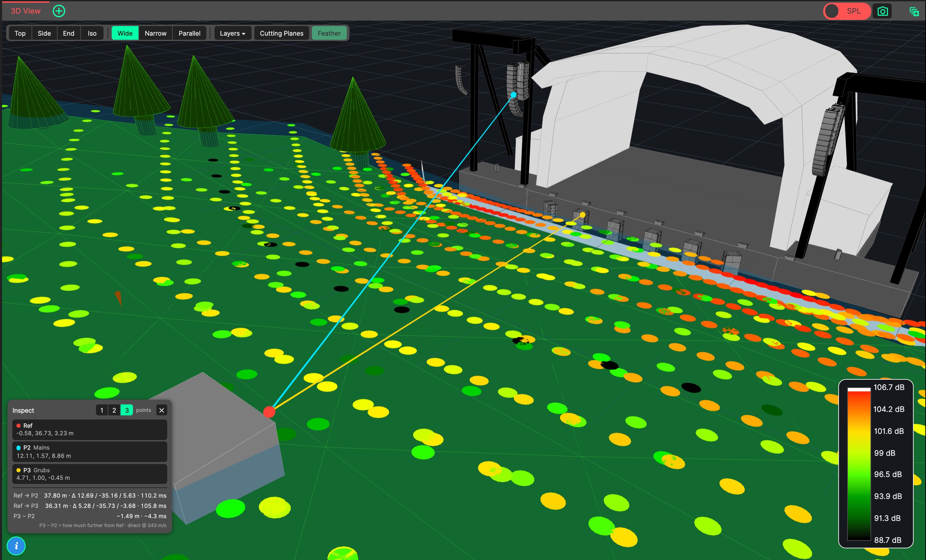926x560 pixels.
Task: Select the Wide camera lens
Action: [x=125, y=33]
